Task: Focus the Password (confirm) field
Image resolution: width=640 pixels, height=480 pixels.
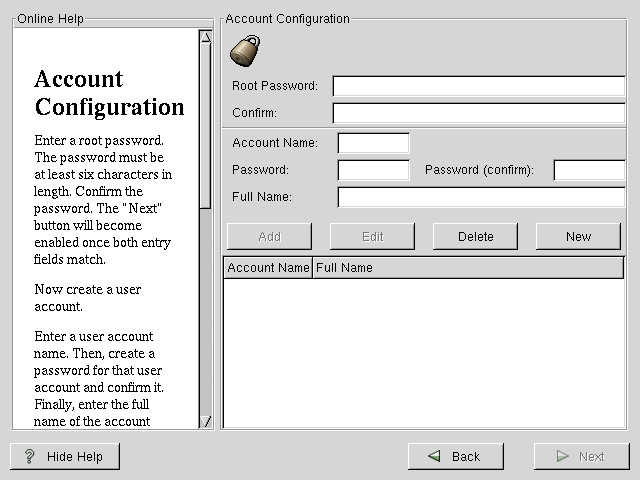Action: pyautogui.click(x=589, y=170)
